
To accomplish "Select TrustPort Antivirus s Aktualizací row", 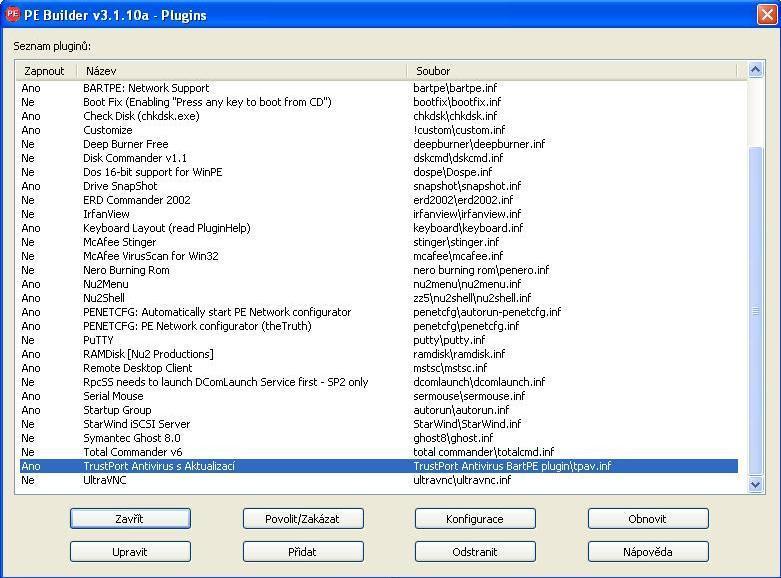I will [379, 466].
